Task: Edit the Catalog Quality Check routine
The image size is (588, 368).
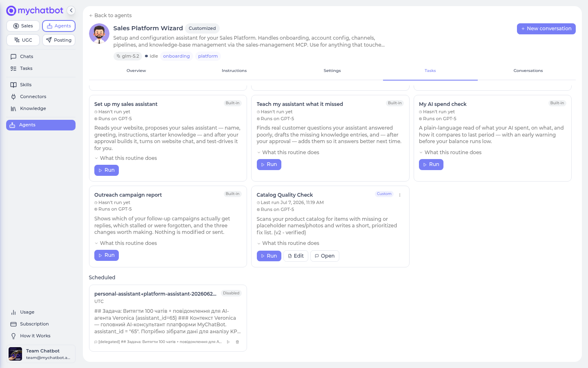Action: pyautogui.click(x=296, y=256)
